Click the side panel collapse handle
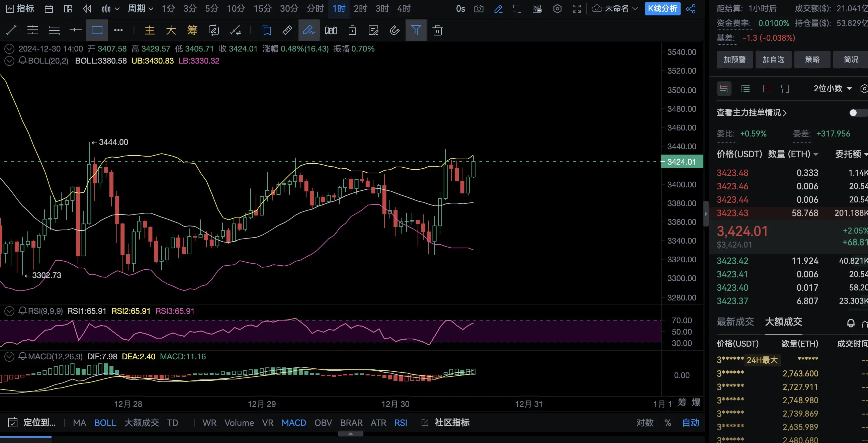 click(x=706, y=213)
